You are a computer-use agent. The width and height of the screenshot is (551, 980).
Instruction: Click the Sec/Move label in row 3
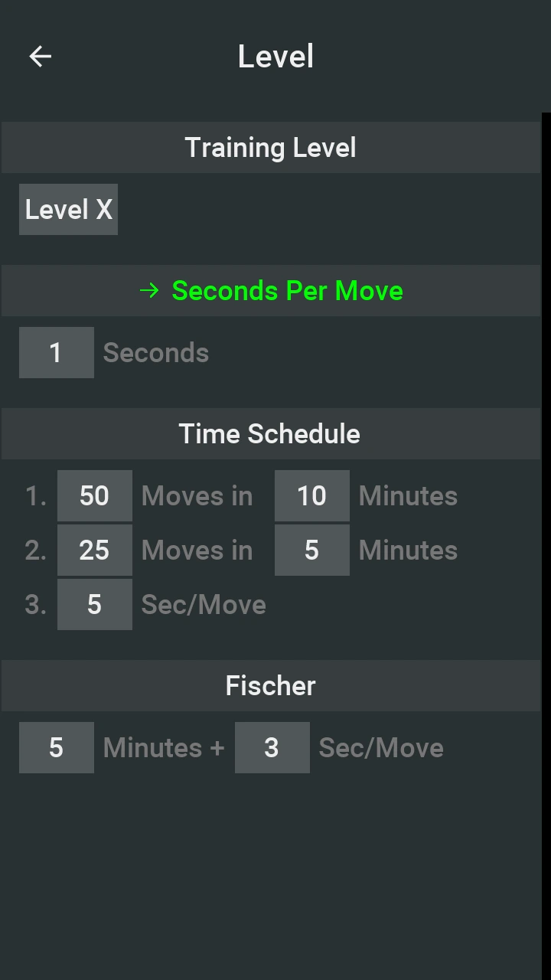pyautogui.click(x=204, y=605)
